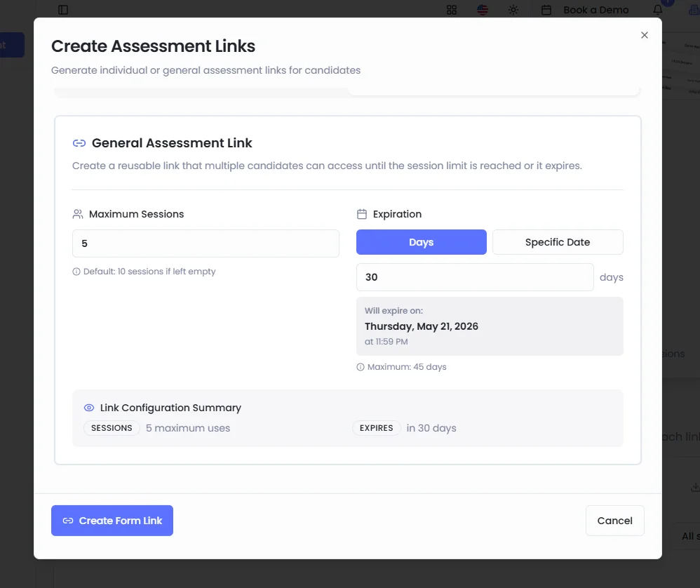Switch theme with the sun icon

click(513, 10)
